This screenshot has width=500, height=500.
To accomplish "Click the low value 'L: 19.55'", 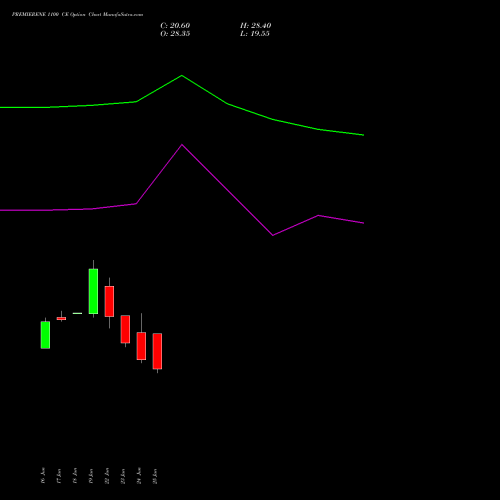I will [x=255, y=34].
